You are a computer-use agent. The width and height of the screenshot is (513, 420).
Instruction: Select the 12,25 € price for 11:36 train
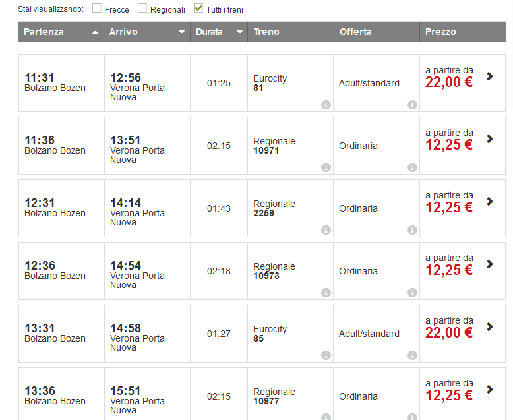pyautogui.click(x=449, y=145)
